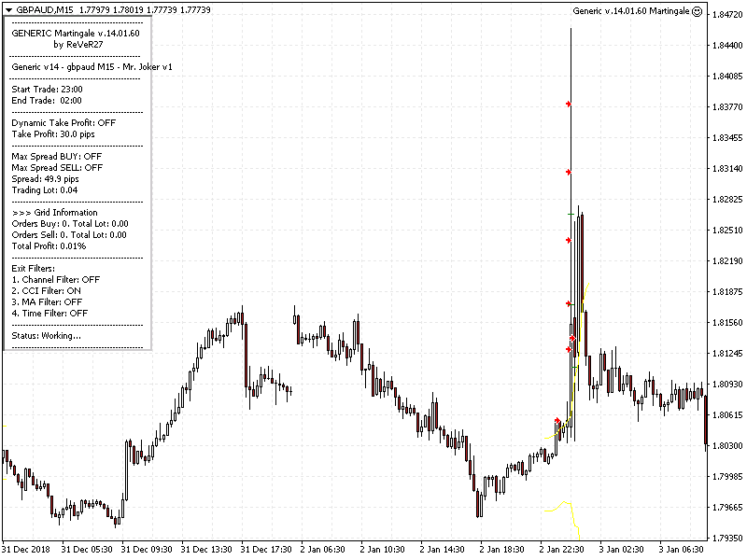Click the '31 Dec 17:30' time axis label
Image resolution: width=747 pixels, height=560 pixels.
click(266, 550)
